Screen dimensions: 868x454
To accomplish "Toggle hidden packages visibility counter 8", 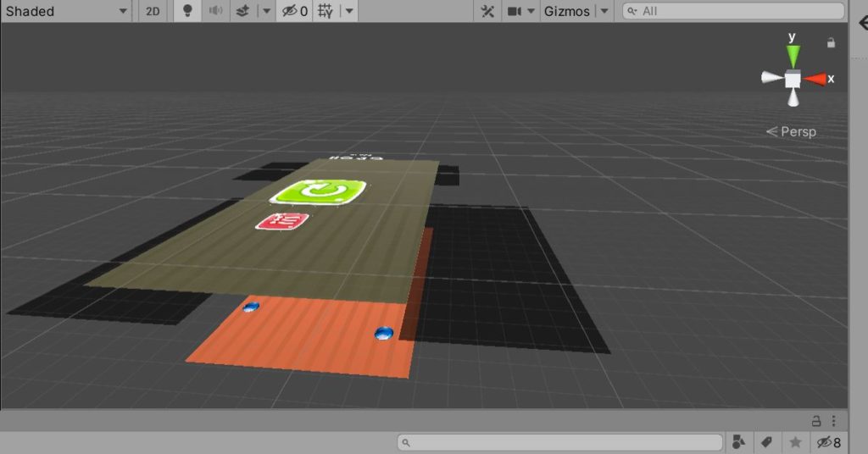I will (x=829, y=442).
